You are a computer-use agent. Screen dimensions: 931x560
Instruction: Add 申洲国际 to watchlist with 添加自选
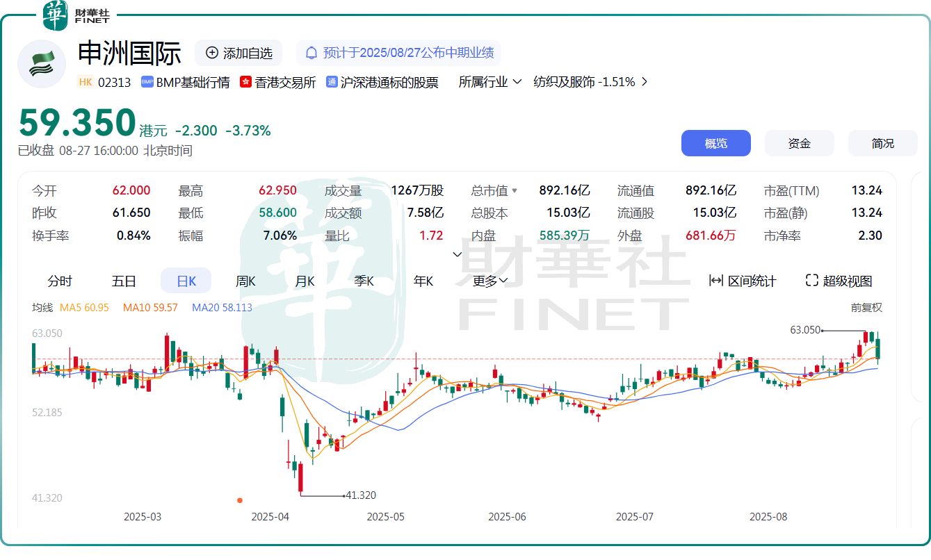(x=238, y=53)
